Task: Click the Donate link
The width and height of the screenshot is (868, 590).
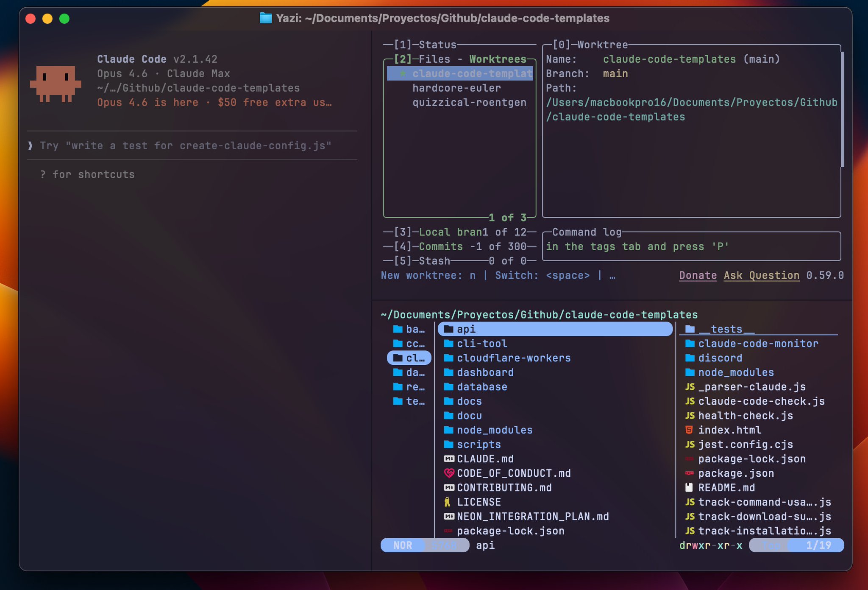Action: pyautogui.click(x=698, y=276)
